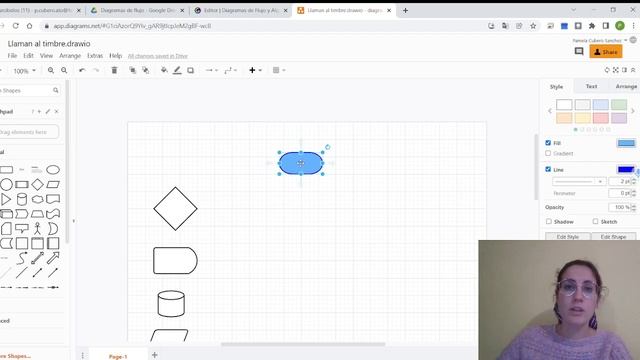Toggle the shadow toolbar icon

point(190,70)
